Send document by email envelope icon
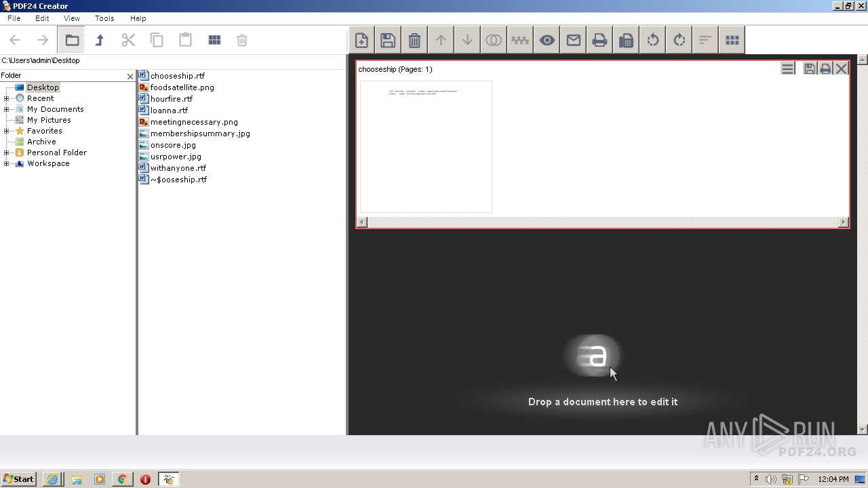This screenshot has height=488, width=868. point(573,40)
